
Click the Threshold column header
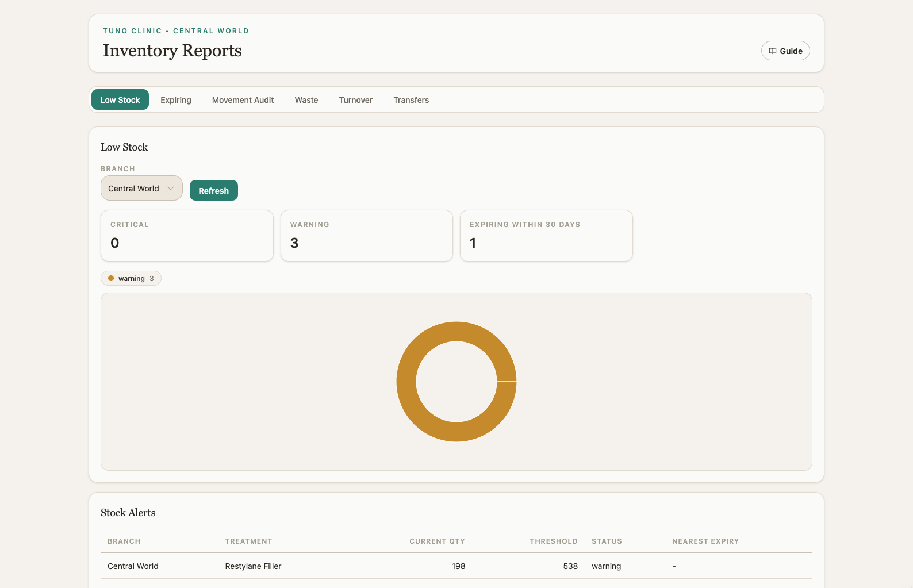(x=554, y=541)
